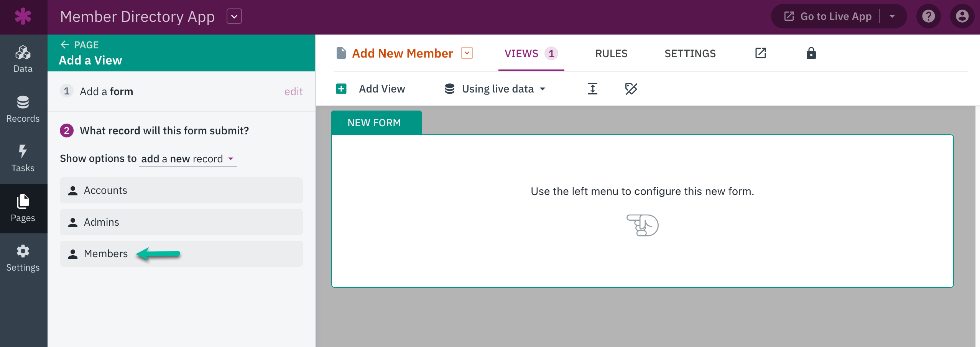Expand the Add New Member page dropdown
This screenshot has width=980, height=347.
pos(467,53)
